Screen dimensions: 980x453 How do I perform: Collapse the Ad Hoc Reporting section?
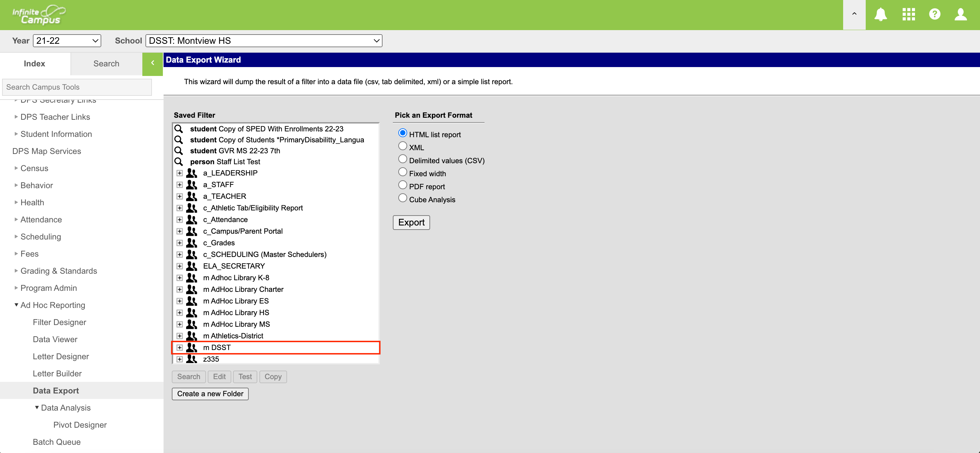pyautogui.click(x=16, y=305)
